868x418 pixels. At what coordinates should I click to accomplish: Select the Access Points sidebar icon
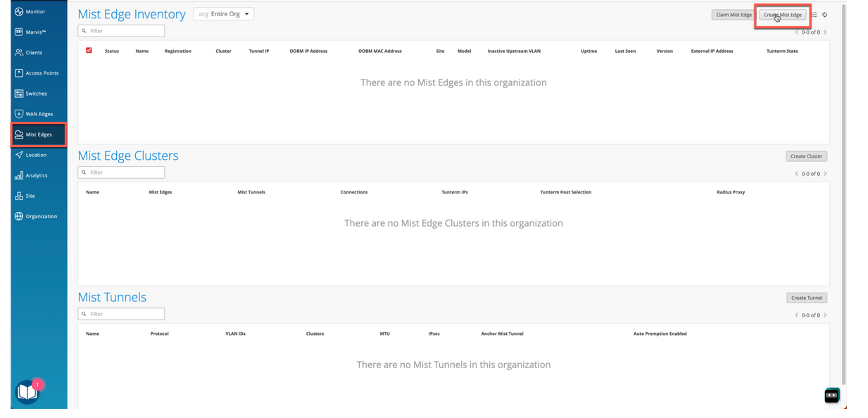(19, 73)
